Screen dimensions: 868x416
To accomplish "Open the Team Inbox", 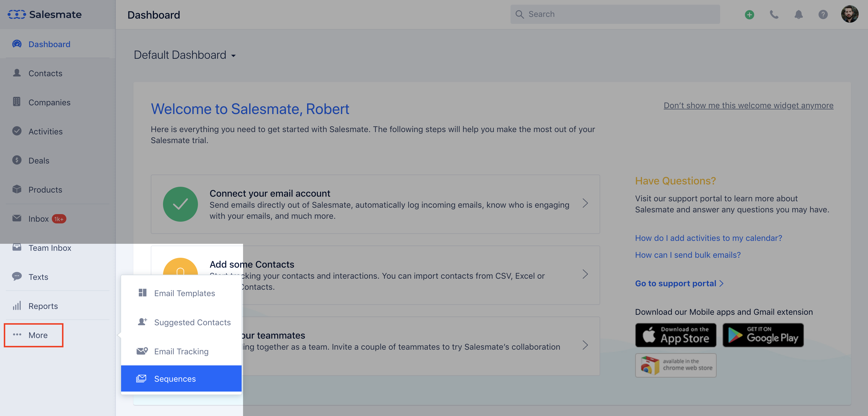I will (x=49, y=248).
